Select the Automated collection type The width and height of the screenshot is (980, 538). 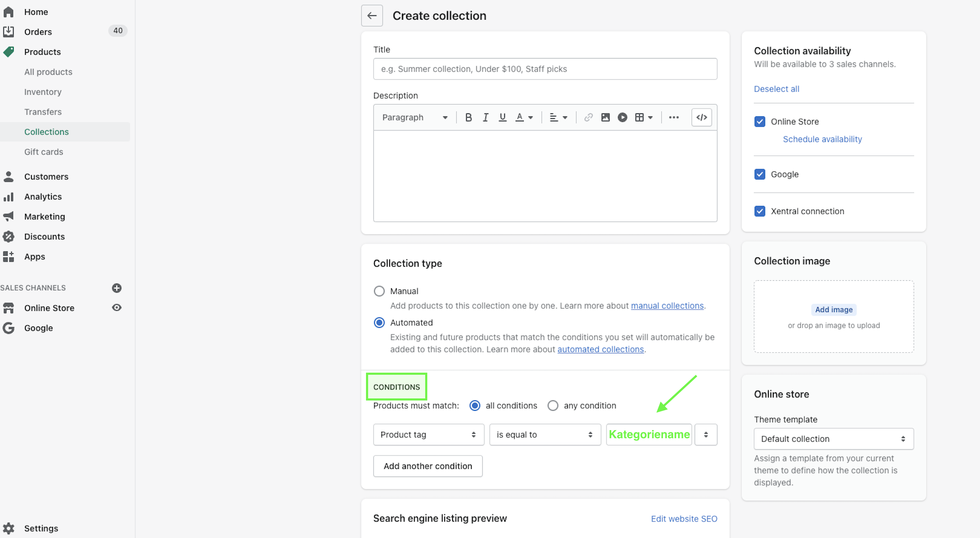coord(379,323)
